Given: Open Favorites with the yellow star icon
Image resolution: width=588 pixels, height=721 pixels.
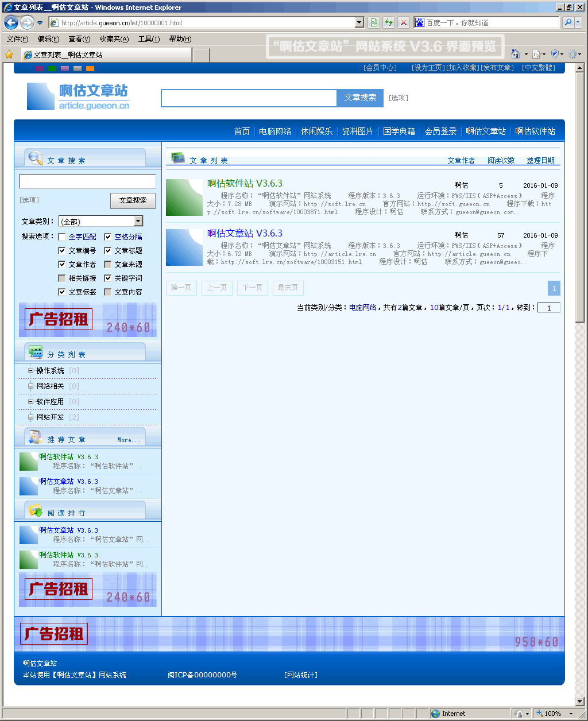Looking at the screenshot, I should point(9,55).
